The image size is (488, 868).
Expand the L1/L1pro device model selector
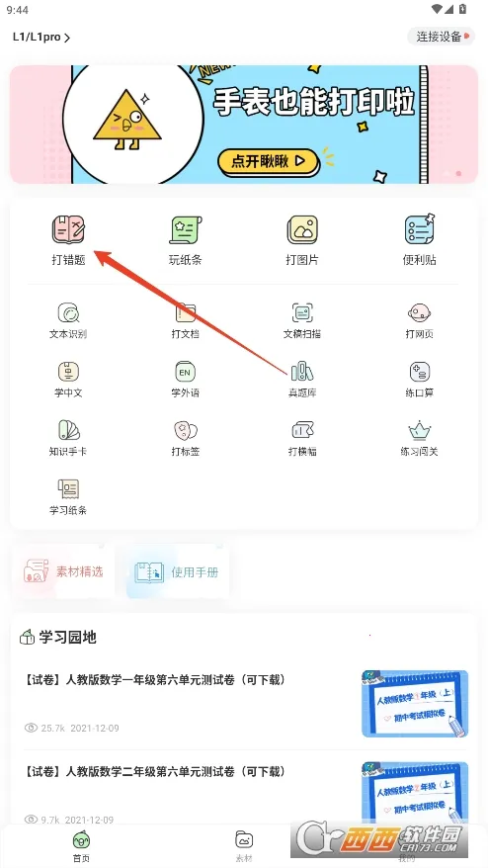41,38
